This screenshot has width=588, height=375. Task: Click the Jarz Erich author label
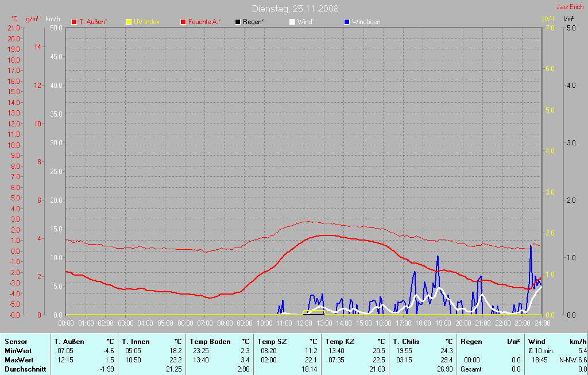pos(570,7)
